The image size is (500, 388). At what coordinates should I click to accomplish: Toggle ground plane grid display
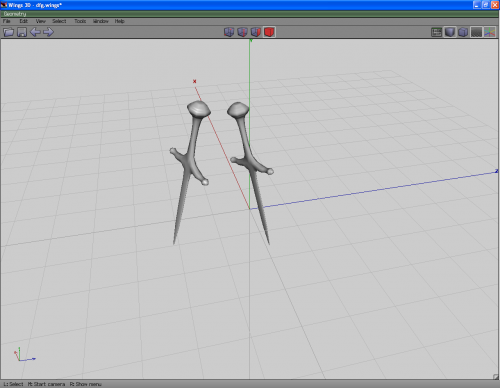coord(476,32)
